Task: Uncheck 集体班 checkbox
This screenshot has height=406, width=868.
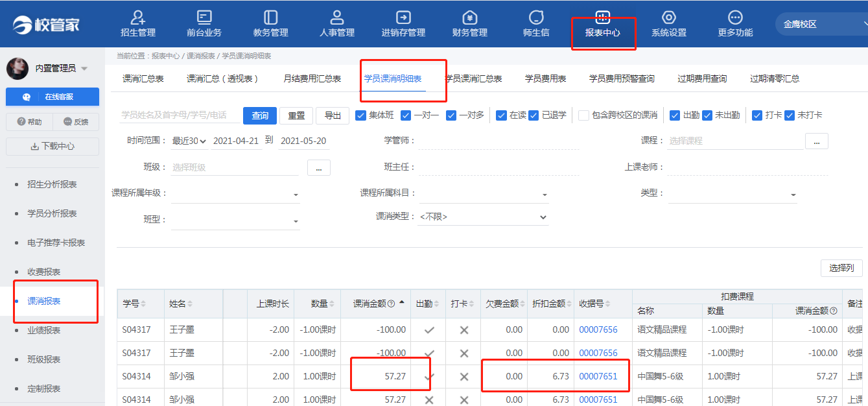Action: pos(361,115)
